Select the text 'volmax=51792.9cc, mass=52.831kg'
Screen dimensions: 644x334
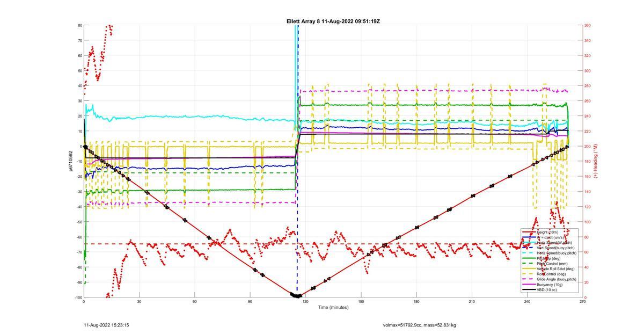(x=419, y=325)
